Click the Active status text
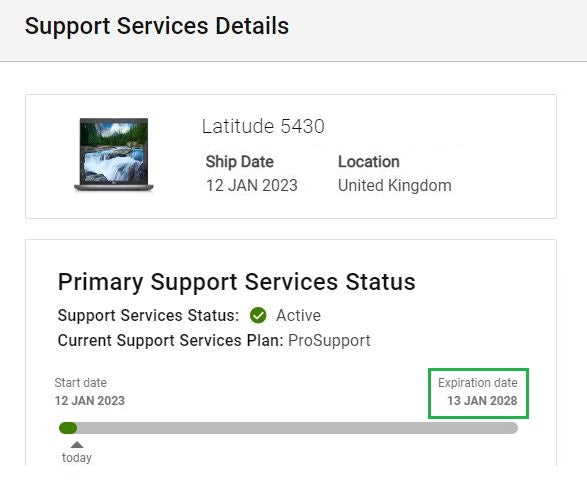Image resolution: width=587 pixels, height=489 pixels. [298, 315]
